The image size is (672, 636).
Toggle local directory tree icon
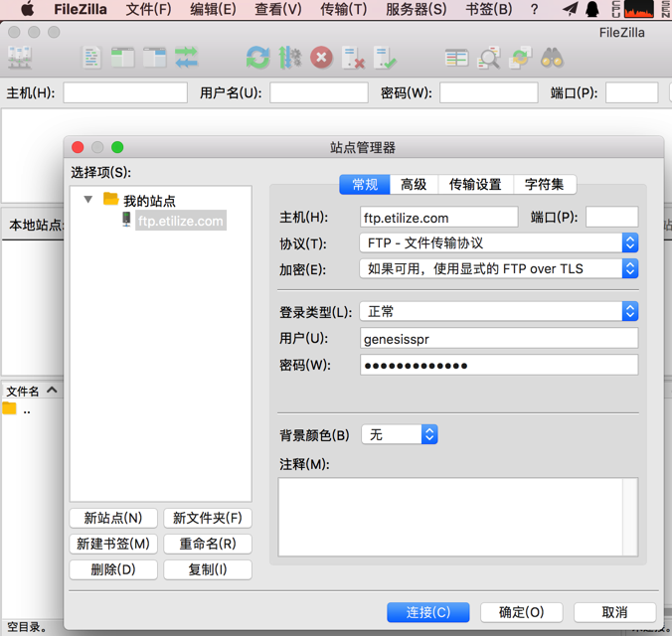pyautogui.click(x=122, y=58)
